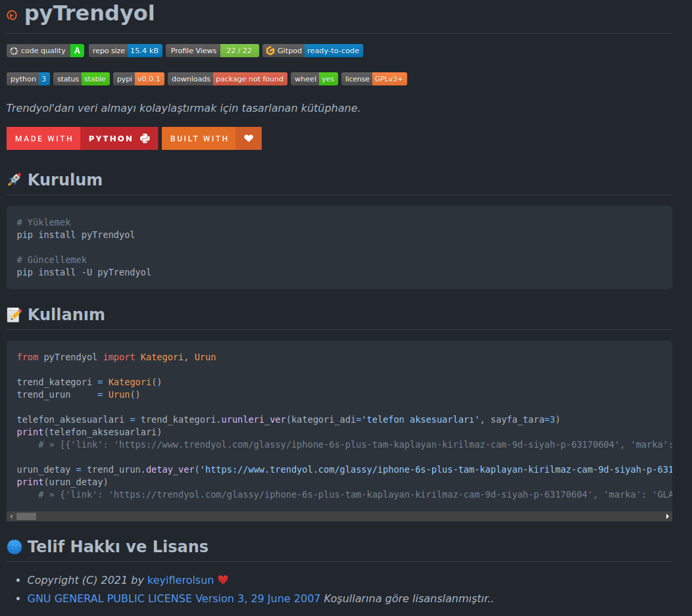Viewport: 692px width, 616px height.
Task: Click the Kullanım section heading
Action: (66, 314)
